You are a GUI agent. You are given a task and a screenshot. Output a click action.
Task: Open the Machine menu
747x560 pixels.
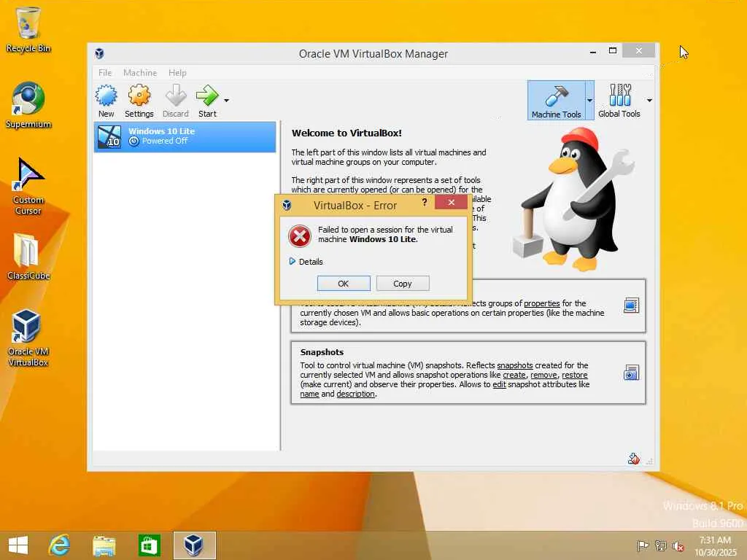pos(140,73)
